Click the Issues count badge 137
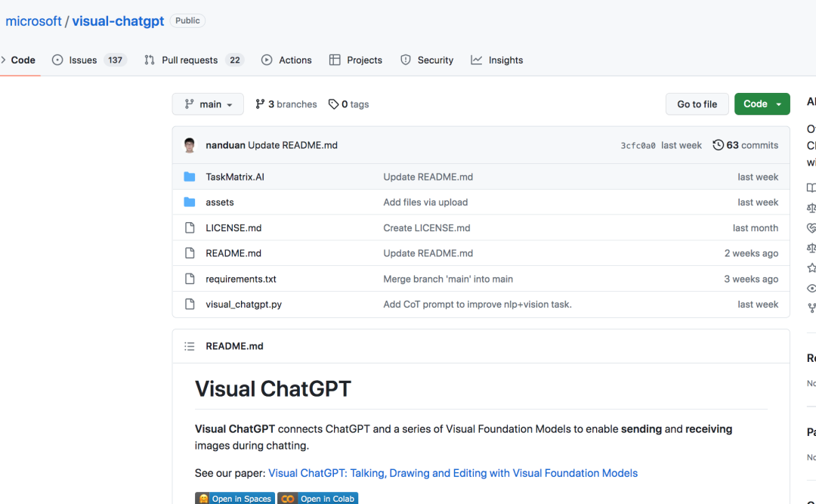The image size is (816, 504). coord(115,60)
